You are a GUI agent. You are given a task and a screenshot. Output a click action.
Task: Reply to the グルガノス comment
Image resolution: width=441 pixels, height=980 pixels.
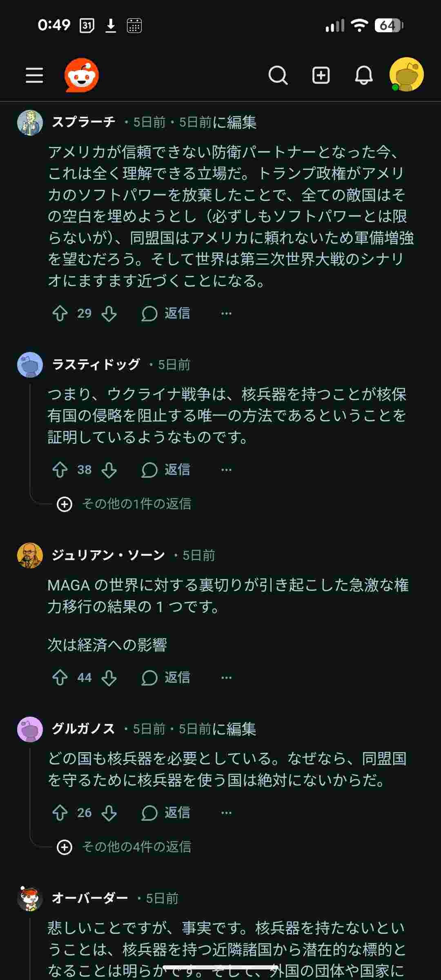coord(166,813)
